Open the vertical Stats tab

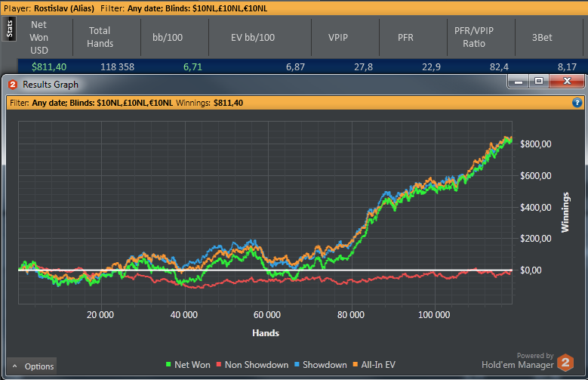pos(9,29)
